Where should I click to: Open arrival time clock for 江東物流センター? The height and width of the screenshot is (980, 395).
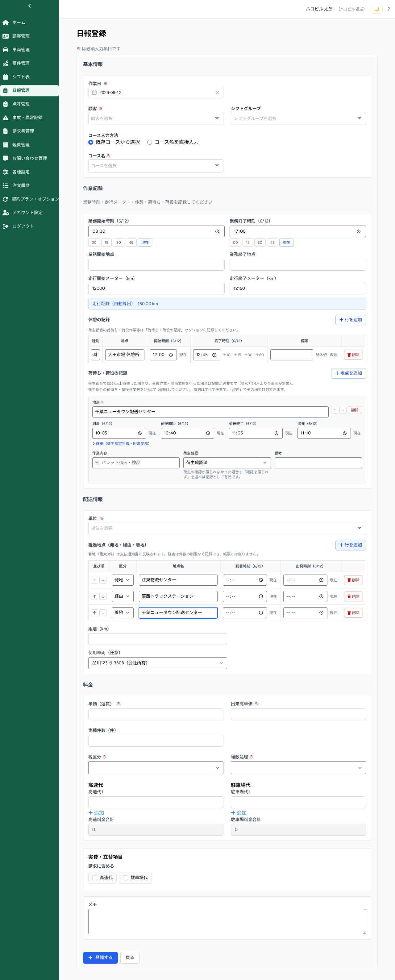point(261,580)
